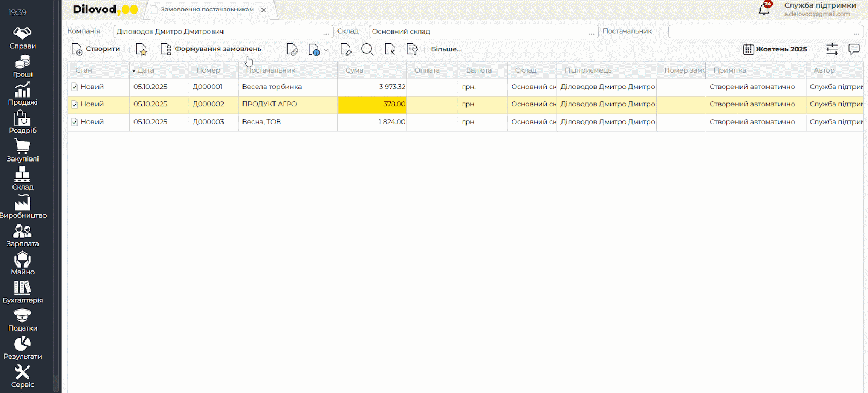Open the Склад field selection ellipsis
Screen dimensions: 868x393
(x=591, y=32)
